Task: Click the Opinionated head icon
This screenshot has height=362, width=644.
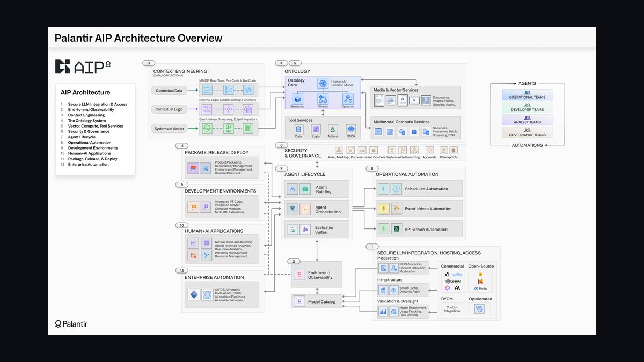Action: [480, 309]
